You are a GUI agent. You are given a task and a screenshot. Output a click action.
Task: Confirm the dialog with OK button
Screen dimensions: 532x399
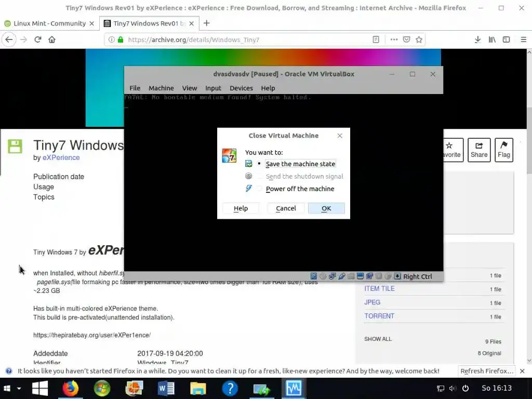point(326,208)
